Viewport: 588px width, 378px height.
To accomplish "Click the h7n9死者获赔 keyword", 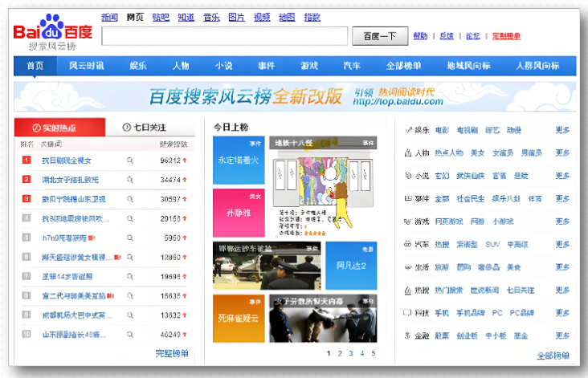I will click(64, 238).
